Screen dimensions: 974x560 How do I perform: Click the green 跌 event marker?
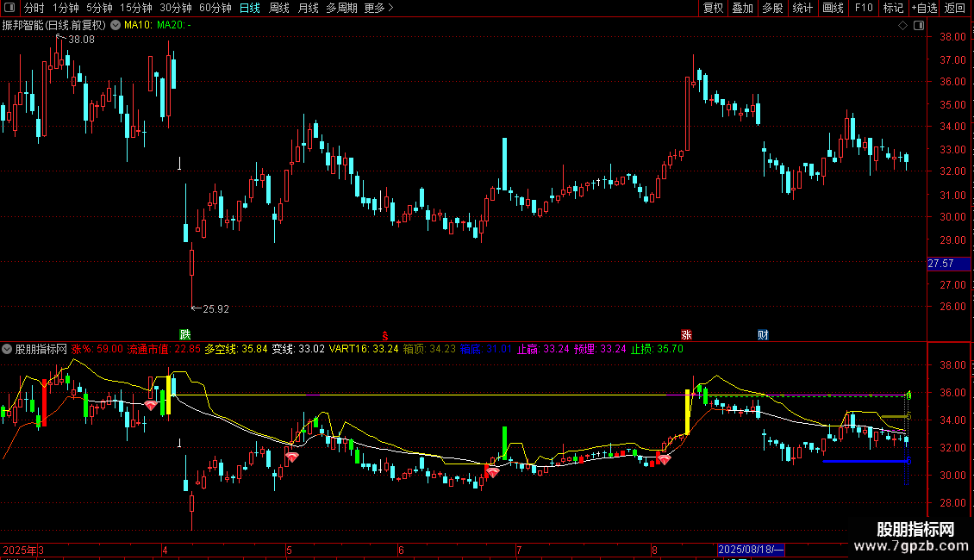click(x=185, y=334)
